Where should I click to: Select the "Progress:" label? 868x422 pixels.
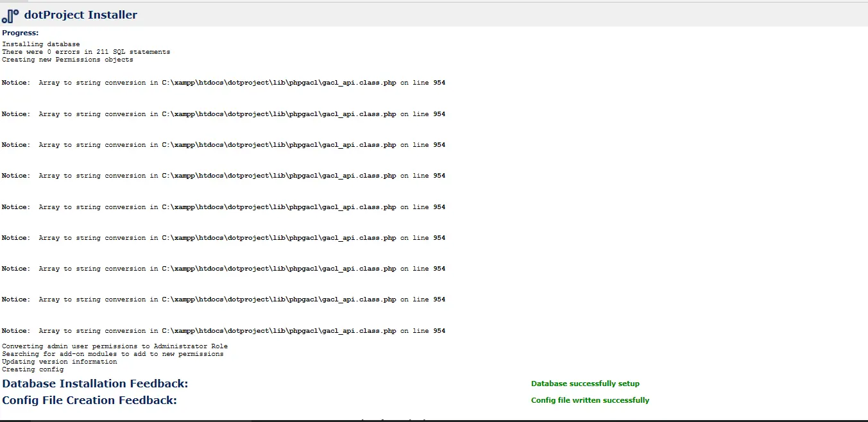pos(21,33)
